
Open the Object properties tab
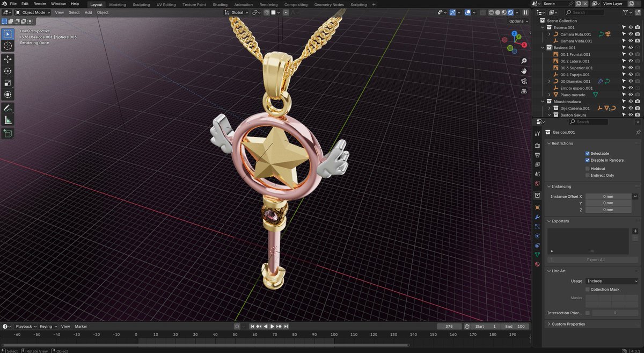537,207
